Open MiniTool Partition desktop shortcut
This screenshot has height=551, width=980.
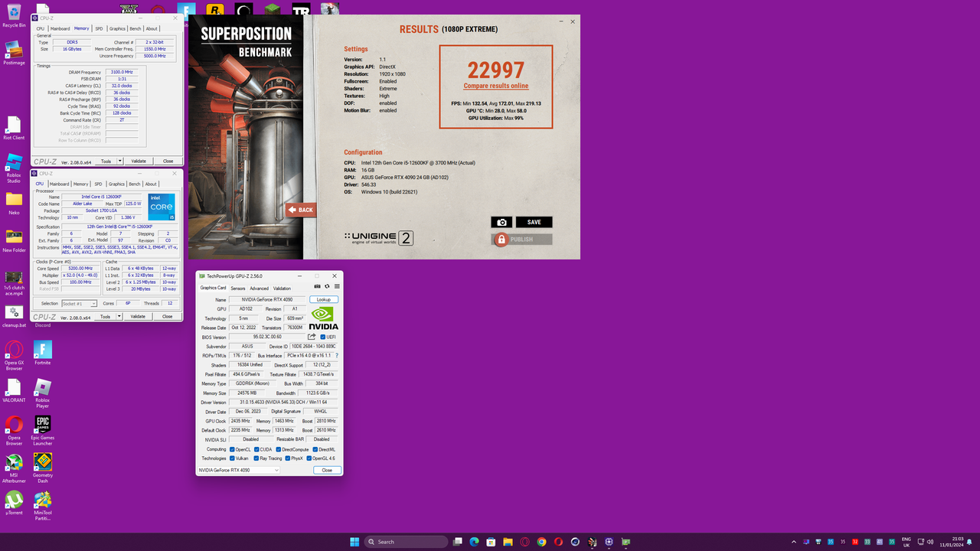click(x=42, y=505)
